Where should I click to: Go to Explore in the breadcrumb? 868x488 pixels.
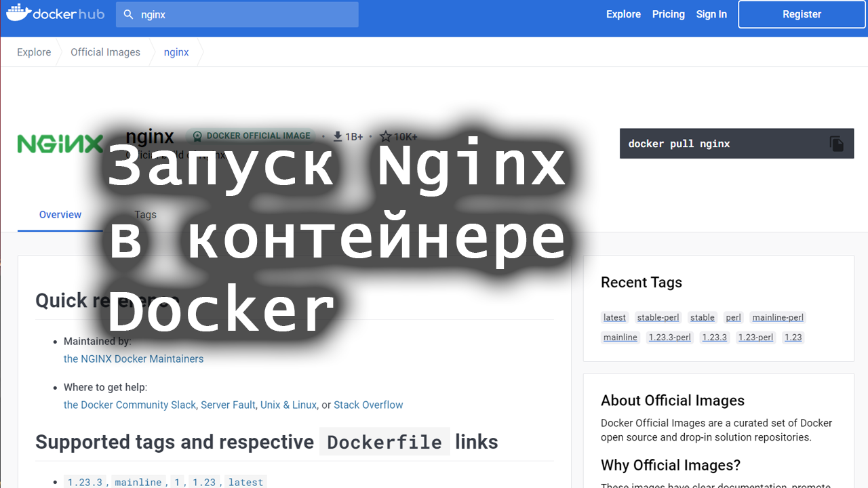(34, 52)
